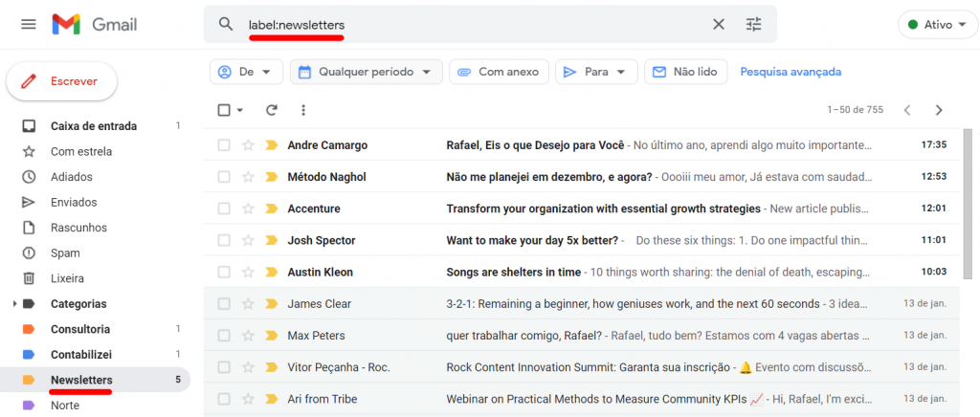Star the Andre Camargo email

[248, 144]
